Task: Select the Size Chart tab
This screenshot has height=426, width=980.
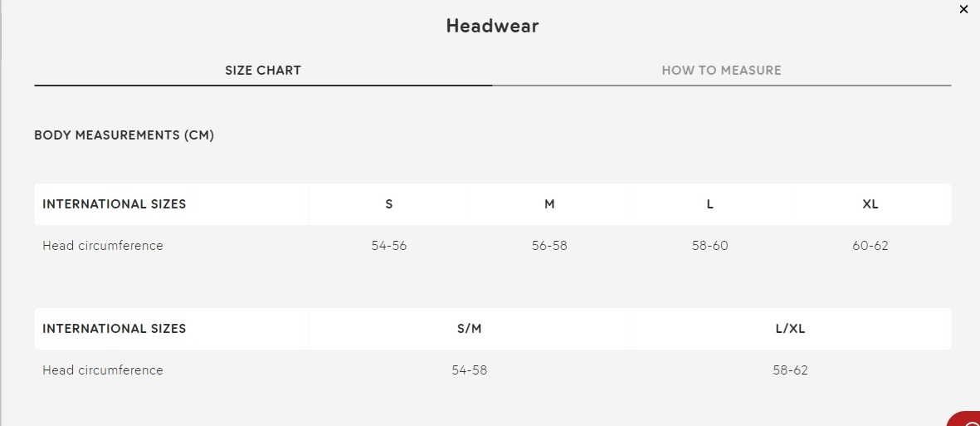Action: click(263, 70)
